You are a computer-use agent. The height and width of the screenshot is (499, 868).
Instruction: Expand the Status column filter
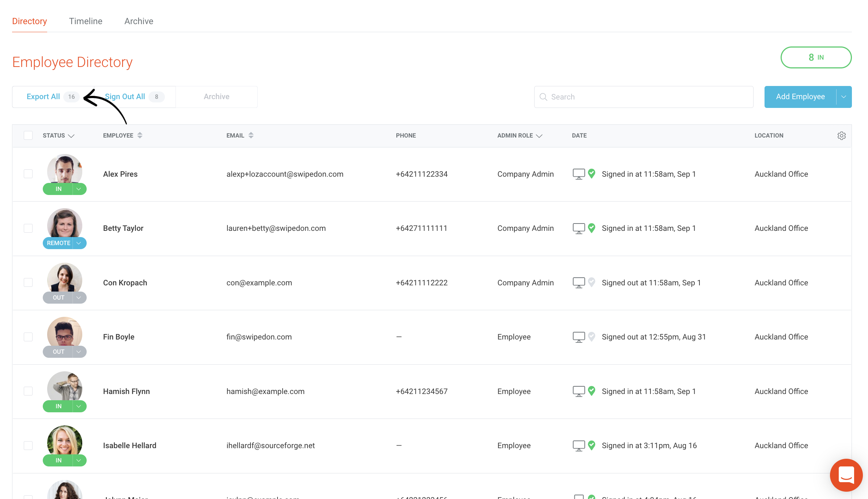point(71,136)
